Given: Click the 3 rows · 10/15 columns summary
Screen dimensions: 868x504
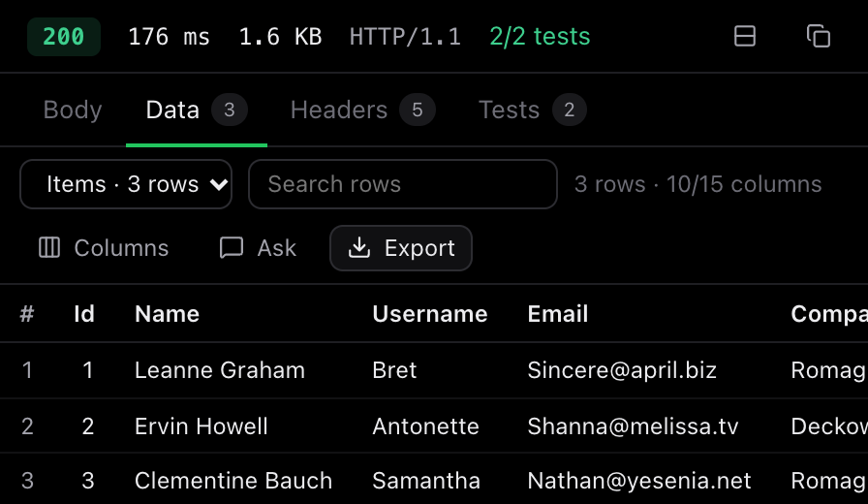Looking at the screenshot, I should tap(698, 184).
